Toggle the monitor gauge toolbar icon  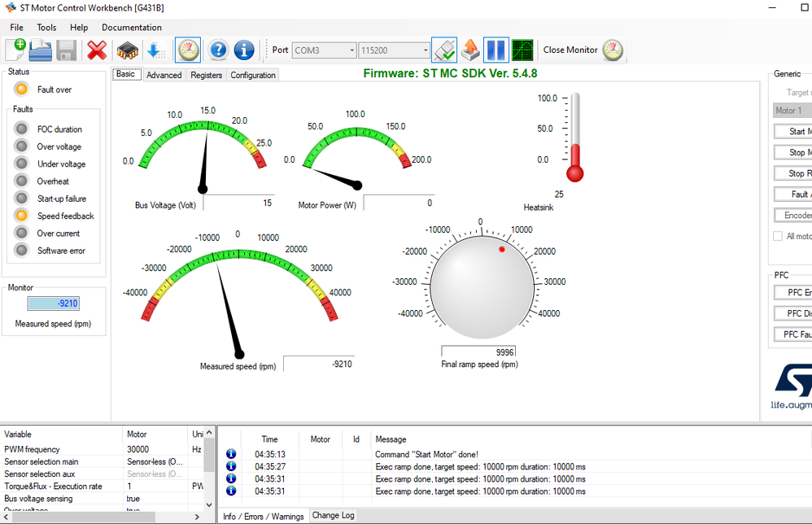point(188,50)
